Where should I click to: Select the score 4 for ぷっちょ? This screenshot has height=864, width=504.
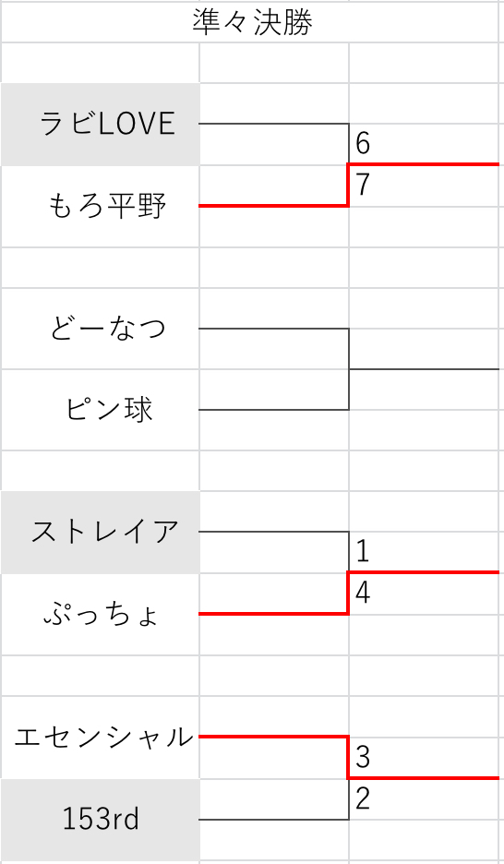pos(363,594)
